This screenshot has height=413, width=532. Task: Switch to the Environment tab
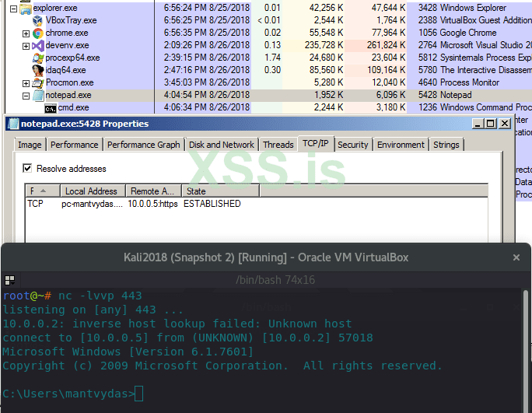pos(401,145)
